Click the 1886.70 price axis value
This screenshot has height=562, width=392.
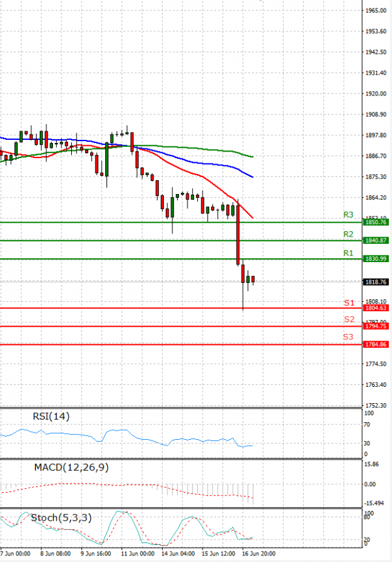pyautogui.click(x=376, y=156)
